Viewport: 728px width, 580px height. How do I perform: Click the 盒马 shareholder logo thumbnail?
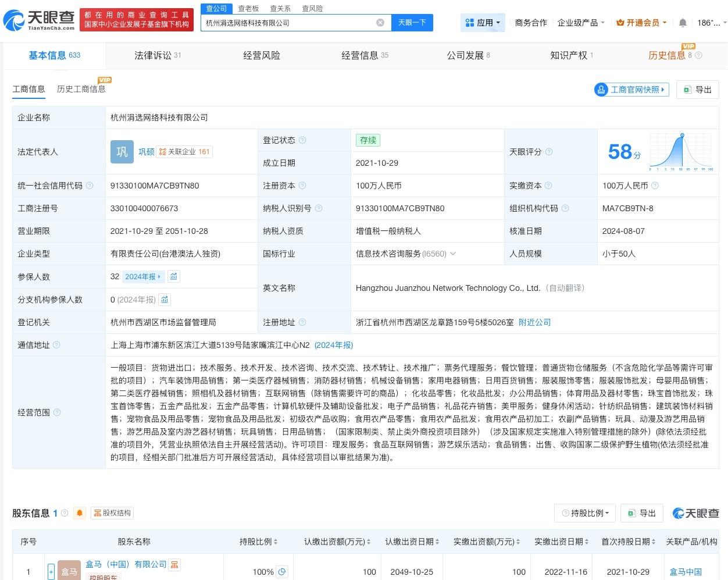69,570
